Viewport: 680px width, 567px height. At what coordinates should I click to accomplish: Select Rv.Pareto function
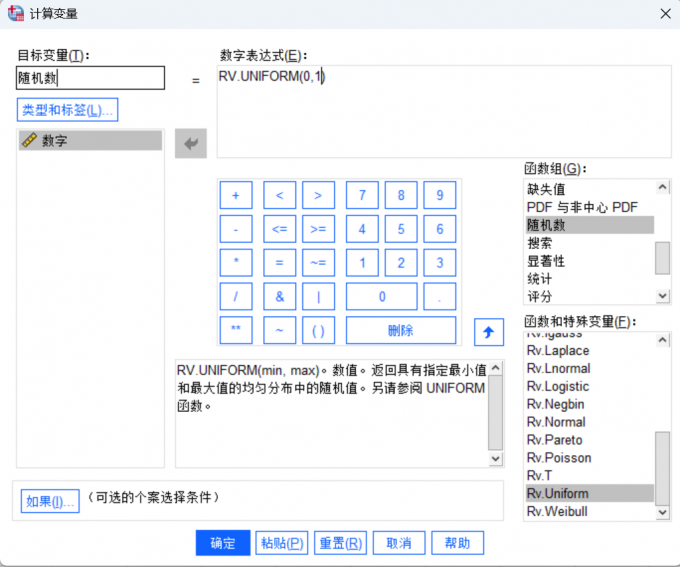(589, 440)
